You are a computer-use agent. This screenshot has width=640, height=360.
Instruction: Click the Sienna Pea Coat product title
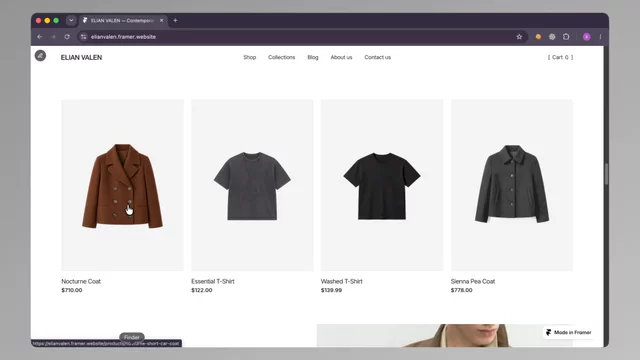coord(473,281)
